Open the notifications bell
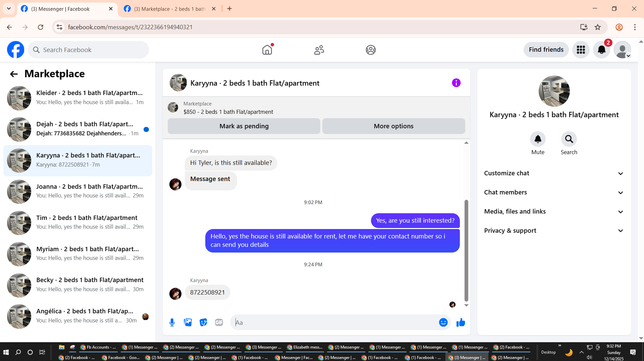 tap(602, 50)
